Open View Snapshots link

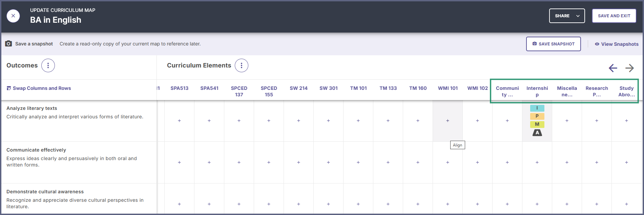(617, 44)
